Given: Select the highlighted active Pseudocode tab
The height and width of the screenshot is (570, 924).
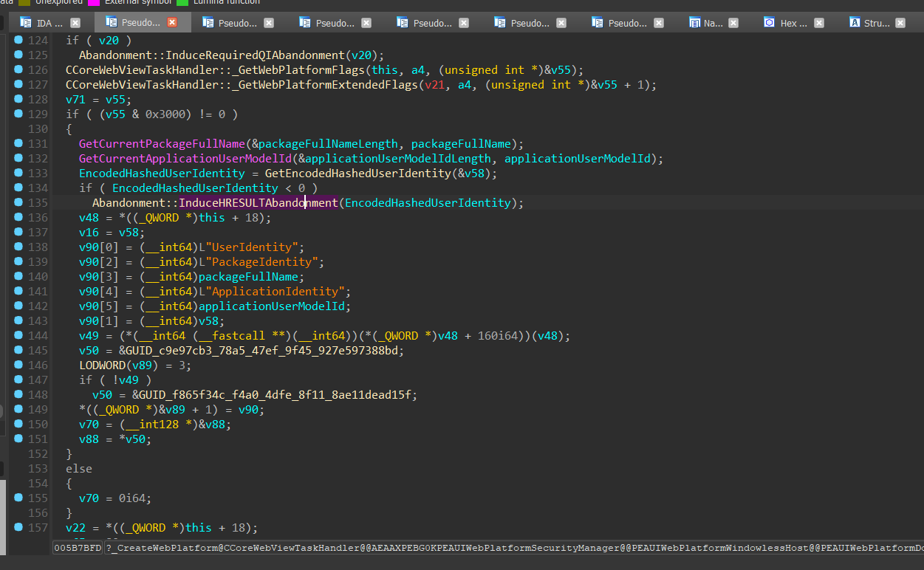Looking at the screenshot, I should (140, 23).
